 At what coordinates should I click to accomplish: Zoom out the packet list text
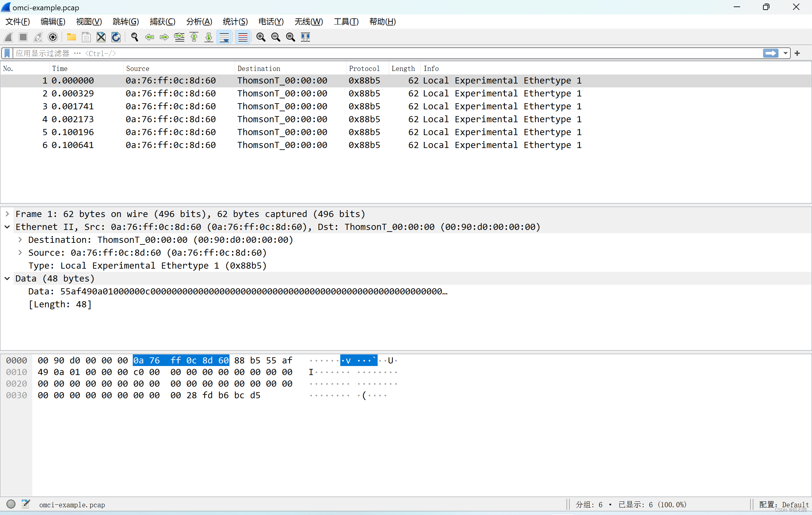click(x=275, y=37)
